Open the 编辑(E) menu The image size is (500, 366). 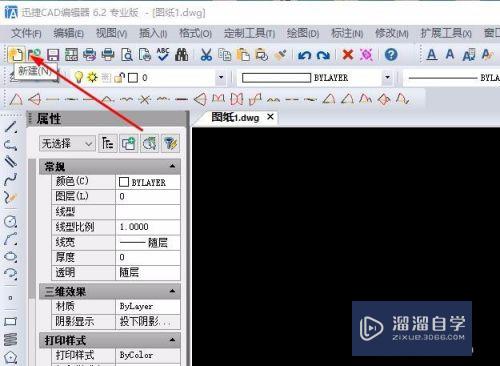tap(68, 33)
